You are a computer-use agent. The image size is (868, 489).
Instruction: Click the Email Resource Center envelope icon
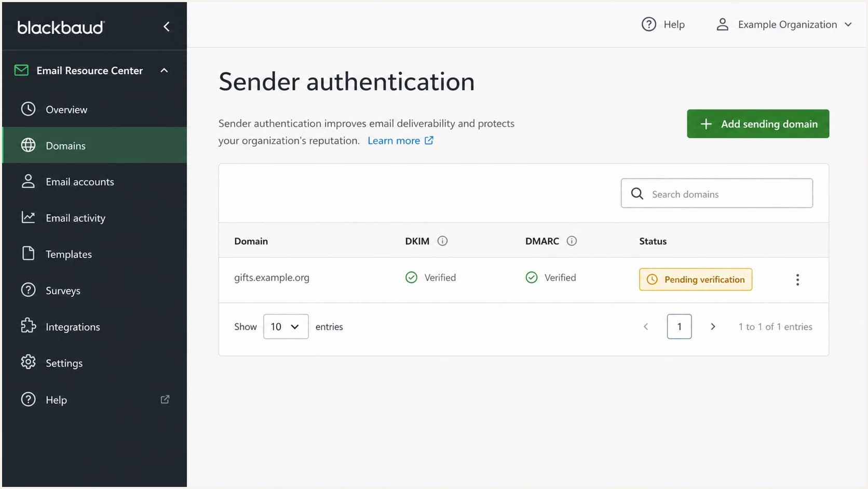coord(21,70)
